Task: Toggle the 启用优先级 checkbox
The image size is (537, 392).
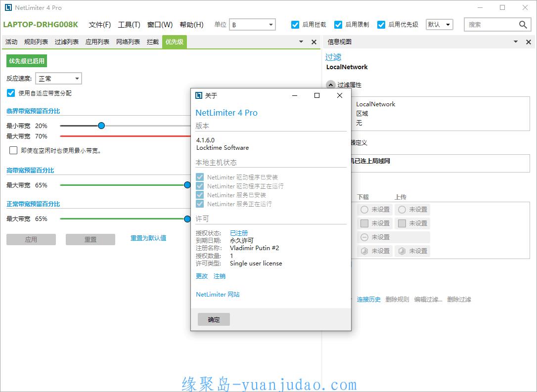Action: tap(381, 25)
